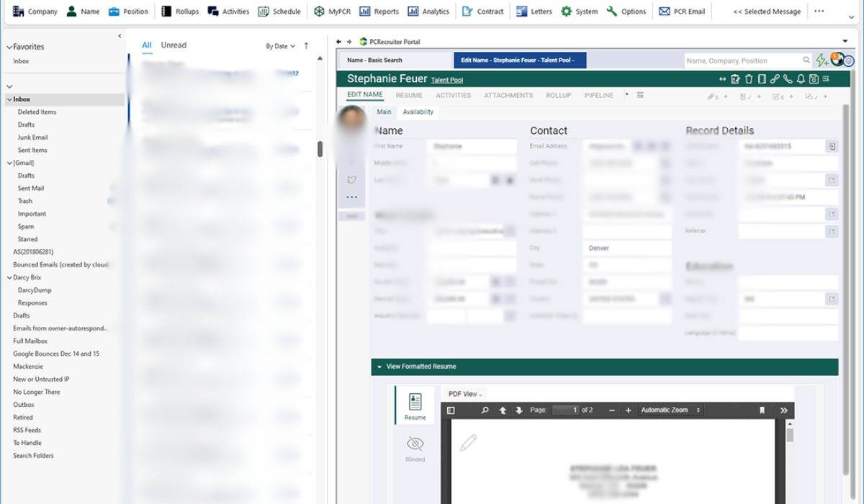Open Analytics in the toolbar
The width and height of the screenshot is (864, 504).
point(428,12)
